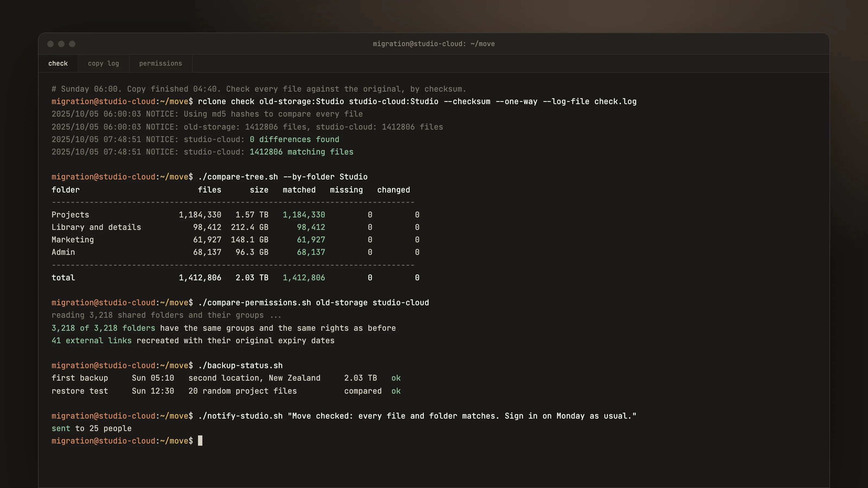868x488 pixels.
Task: Click the size value 148.1 GB
Action: point(250,240)
